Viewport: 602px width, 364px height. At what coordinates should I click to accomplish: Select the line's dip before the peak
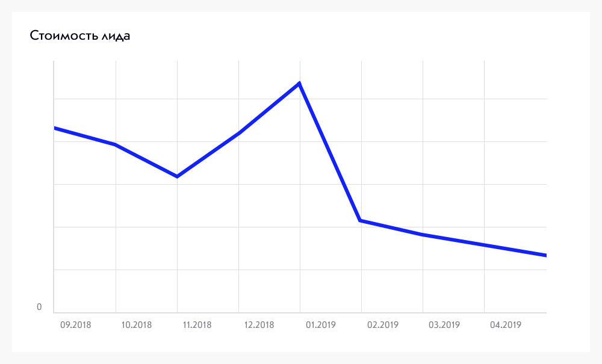point(177,176)
